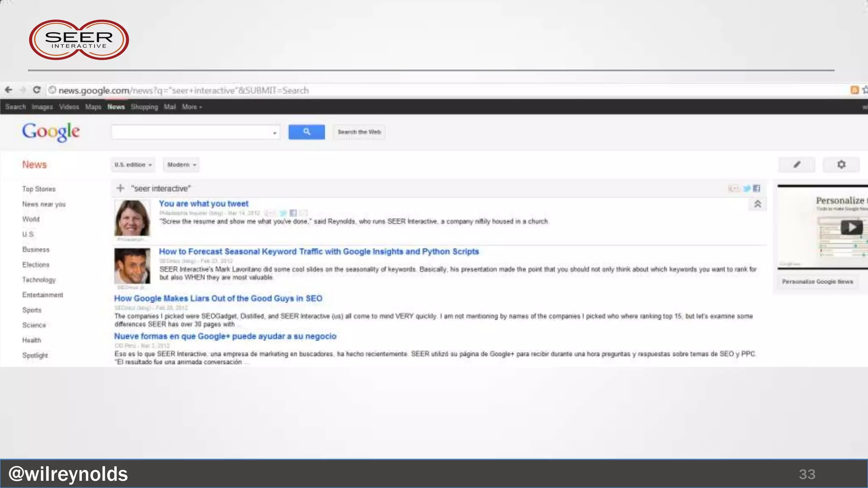Click plus icon beside "seer interactive"

pyautogui.click(x=121, y=188)
